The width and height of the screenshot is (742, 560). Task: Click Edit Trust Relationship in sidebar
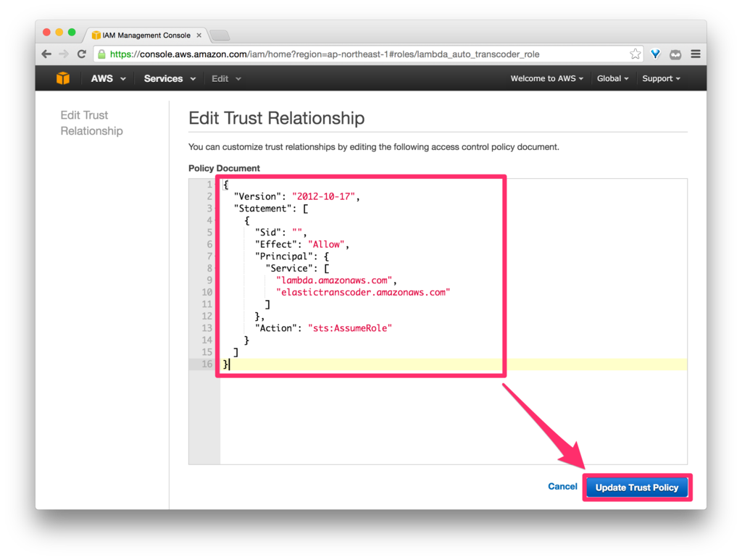tap(91, 123)
